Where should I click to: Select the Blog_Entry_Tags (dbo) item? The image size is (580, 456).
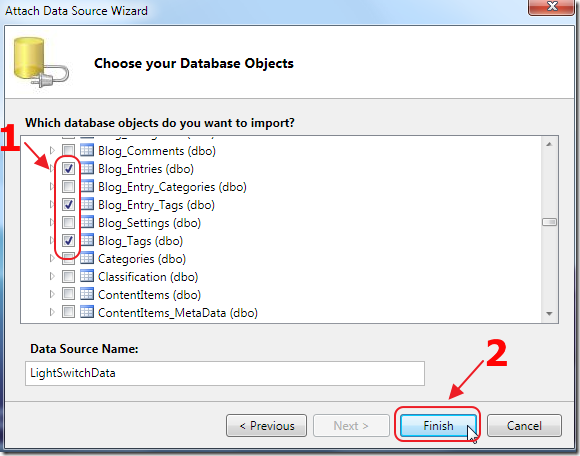(x=156, y=205)
